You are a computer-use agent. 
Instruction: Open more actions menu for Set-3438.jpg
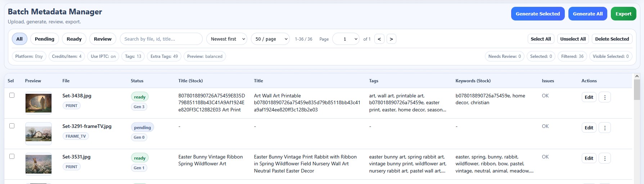(x=605, y=97)
